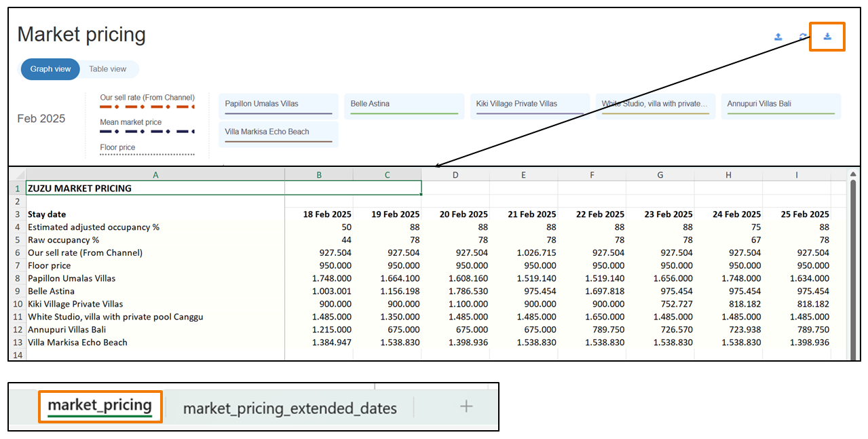868x439 pixels.
Task: Click "Papillon Umalas Villas" cell in column A
Action: 155,278
